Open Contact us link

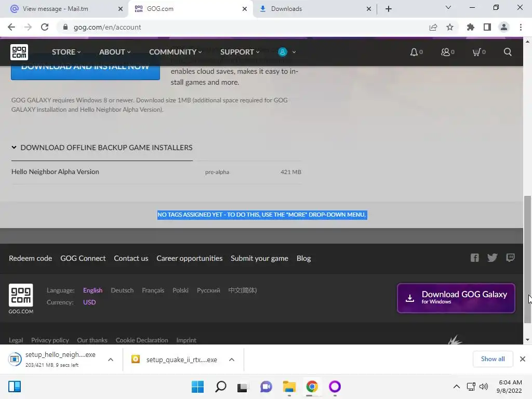[131, 258]
